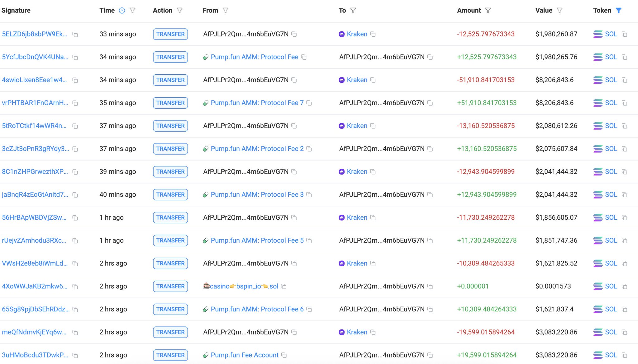Open transaction 5YcfJbcDnQVK4UNa

point(35,57)
